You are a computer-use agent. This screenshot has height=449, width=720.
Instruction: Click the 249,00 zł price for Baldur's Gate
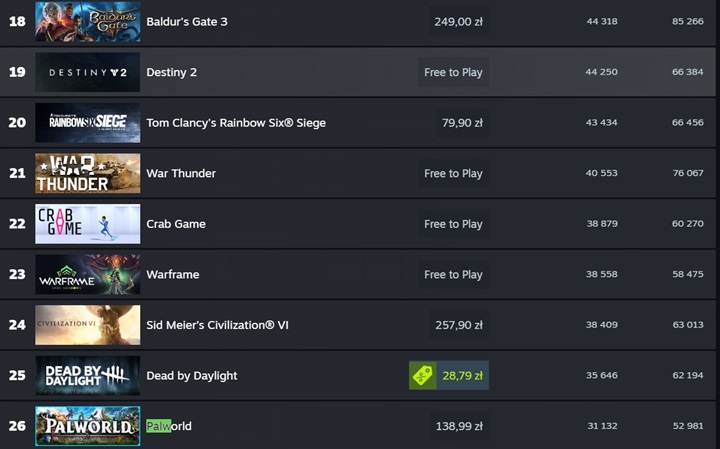[x=459, y=22]
